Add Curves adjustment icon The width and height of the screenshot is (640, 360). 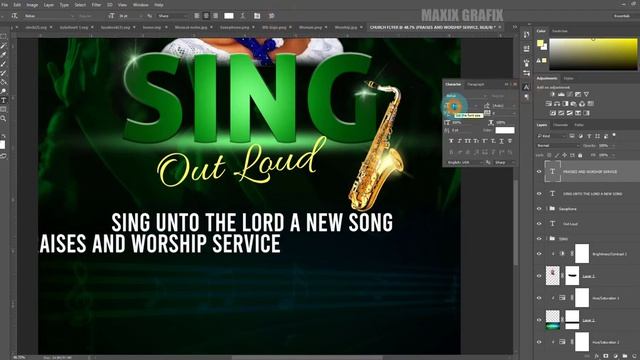[x=570, y=94]
